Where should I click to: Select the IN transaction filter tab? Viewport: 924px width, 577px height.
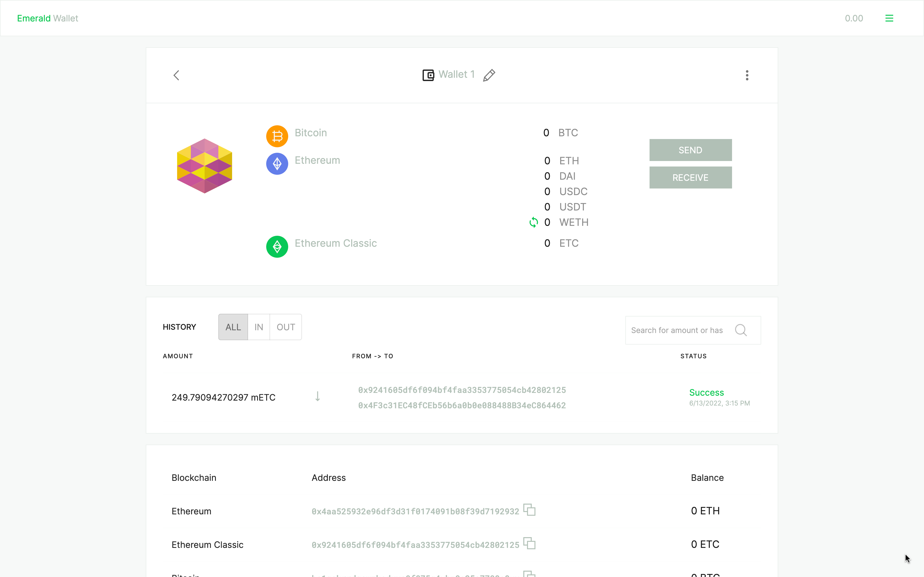pos(259,326)
